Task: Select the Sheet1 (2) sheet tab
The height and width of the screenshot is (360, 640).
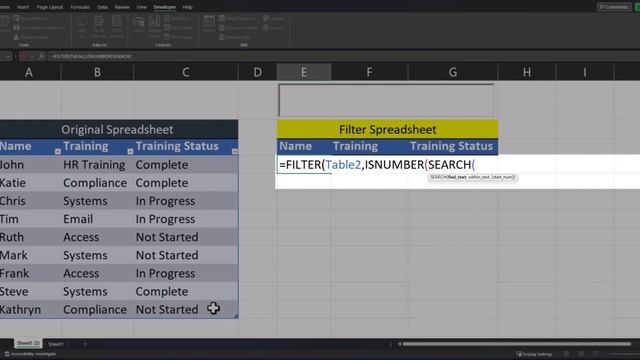Action: coord(28,344)
